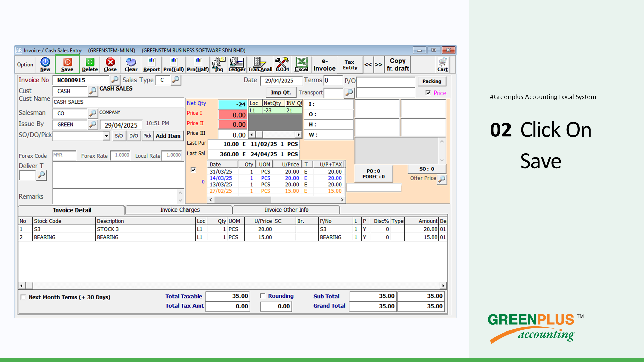Click the Imp Qt. button
This screenshot has height=362, width=644.
pyautogui.click(x=281, y=93)
